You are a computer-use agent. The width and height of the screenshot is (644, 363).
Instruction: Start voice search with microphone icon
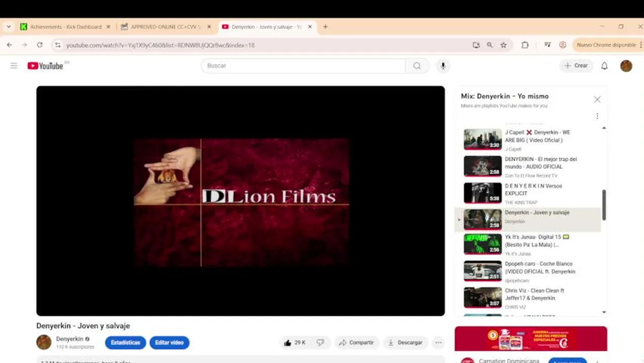443,66
